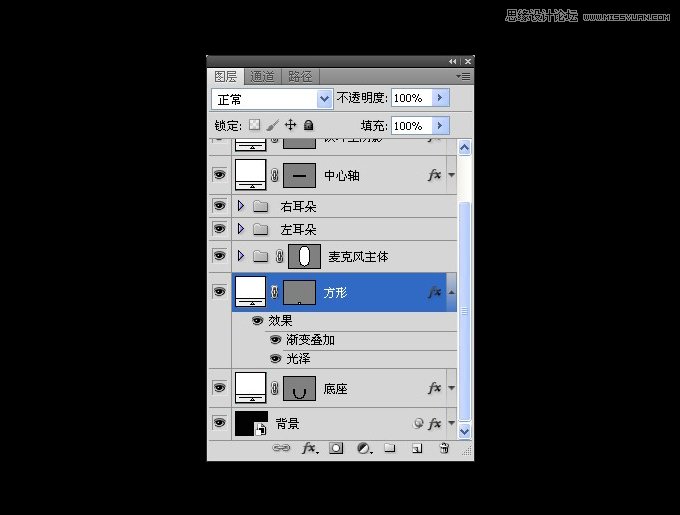Click the fx icon on 底座 layer
The height and width of the screenshot is (515, 680).
point(435,388)
